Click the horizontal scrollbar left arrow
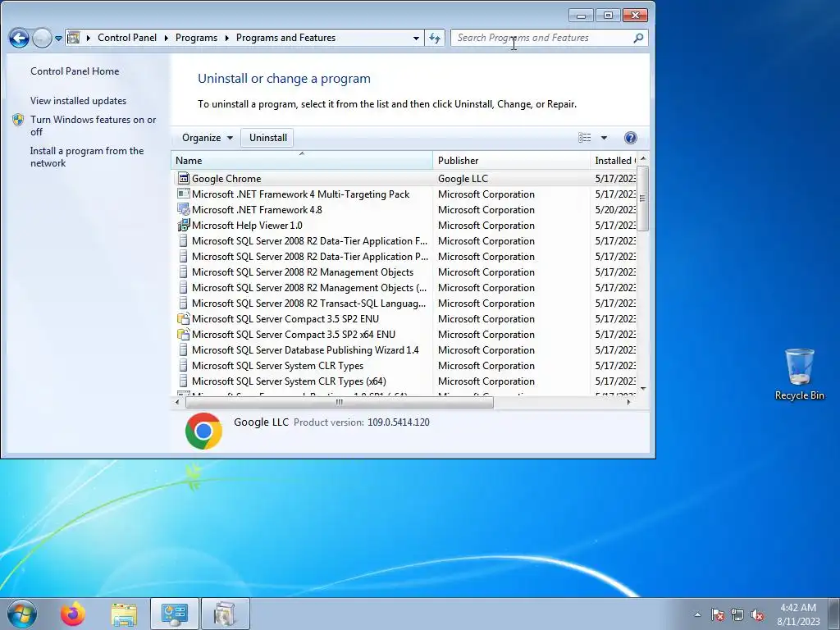 click(x=177, y=402)
